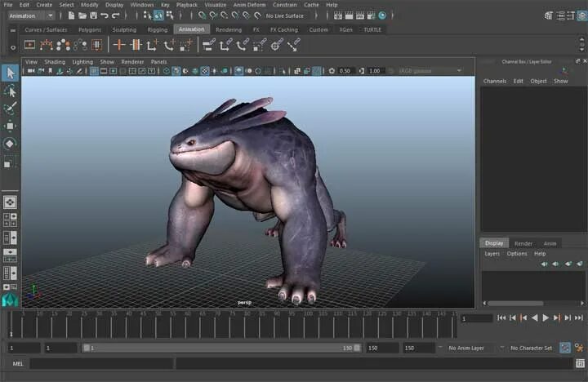The image size is (588, 382).
Task: Click the Scale tool icon
Action: (x=11, y=162)
